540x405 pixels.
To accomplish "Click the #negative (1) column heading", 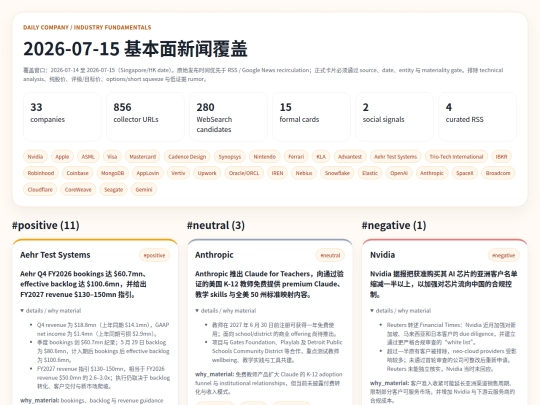I will pos(394,226).
